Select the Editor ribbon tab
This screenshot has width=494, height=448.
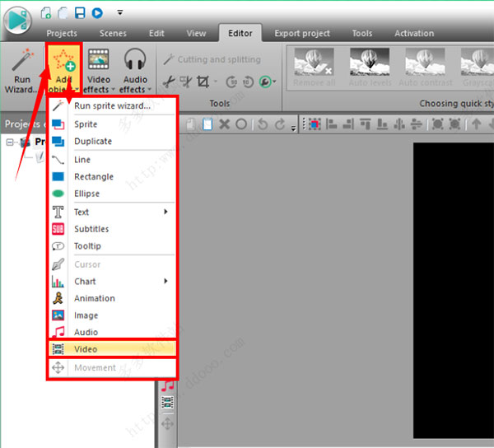point(240,33)
